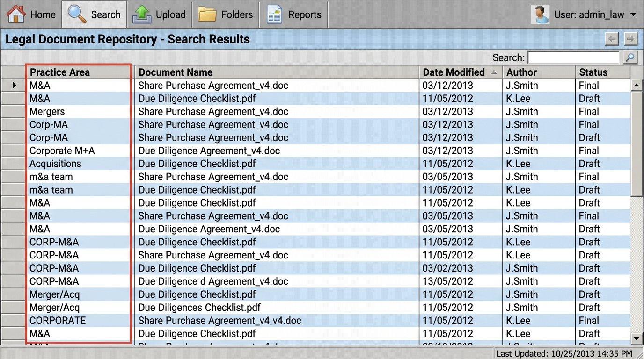Click the navigation back arrow icon
This screenshot has width=644, height=359.
(612, 39)
